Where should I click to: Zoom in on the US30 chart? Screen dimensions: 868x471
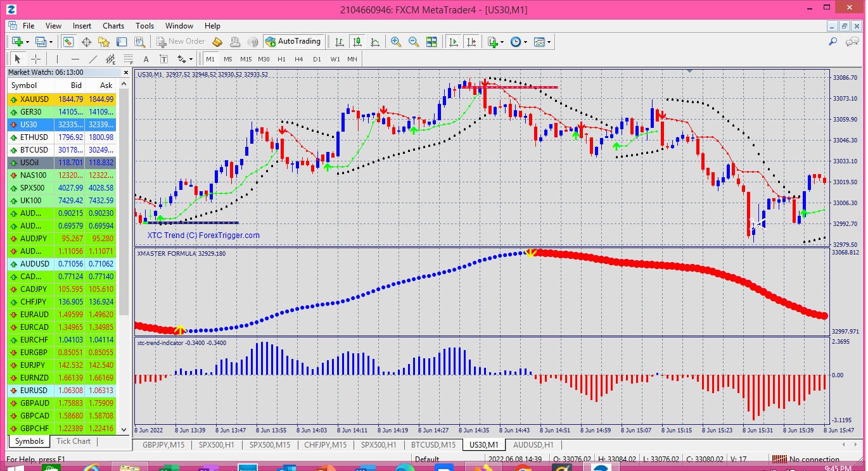click(395, 42)
